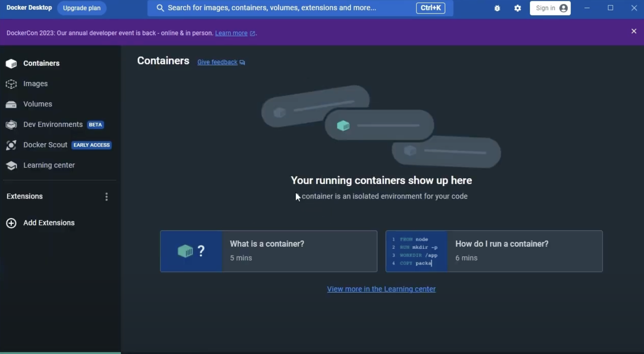Click the Sign in button

550,8
